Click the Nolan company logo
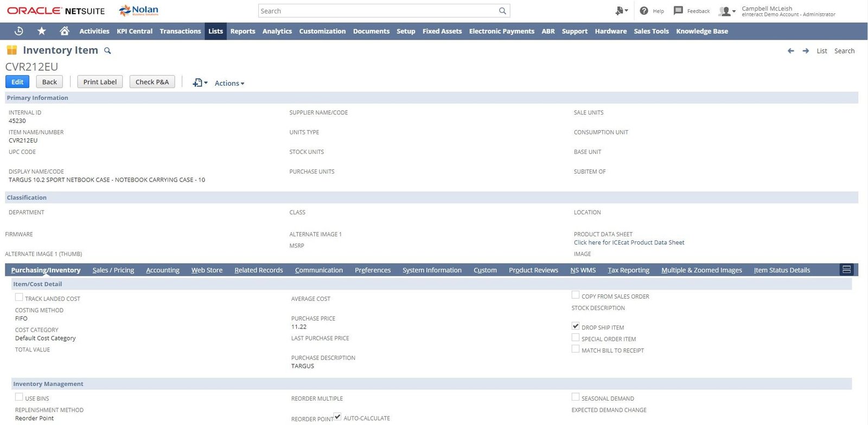This screenshot has width=868, height=425. [139, 10]
